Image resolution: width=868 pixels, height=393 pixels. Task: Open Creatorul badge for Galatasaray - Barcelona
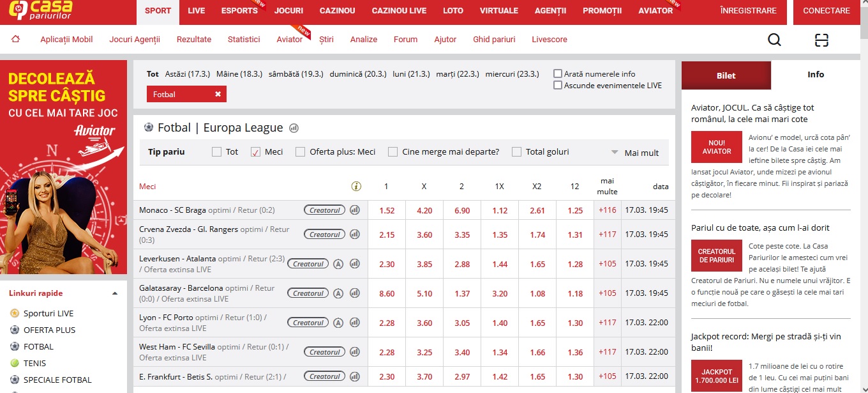click(x=308, y=293)
